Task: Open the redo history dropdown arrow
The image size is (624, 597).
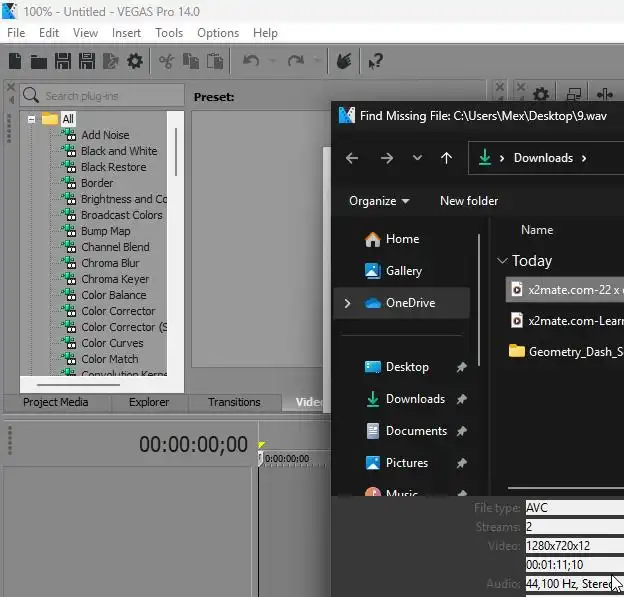Action: click(317, 61)
